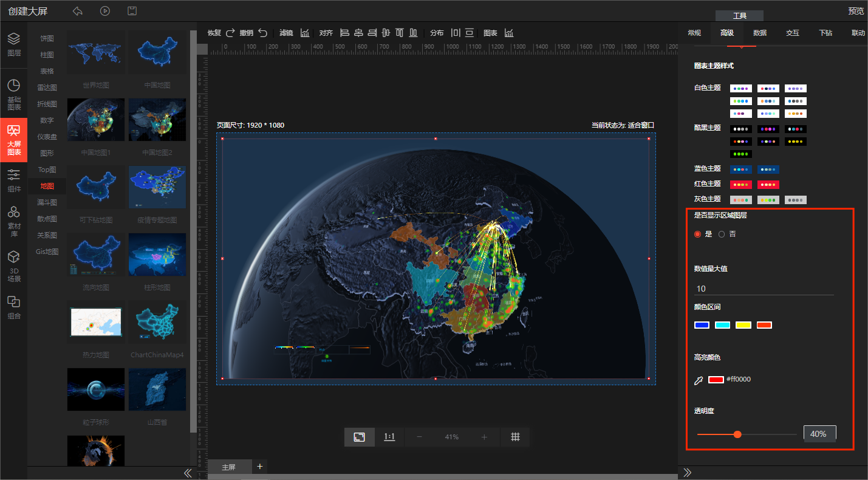Collapse the right properties panel arrows

click(688, 472)
